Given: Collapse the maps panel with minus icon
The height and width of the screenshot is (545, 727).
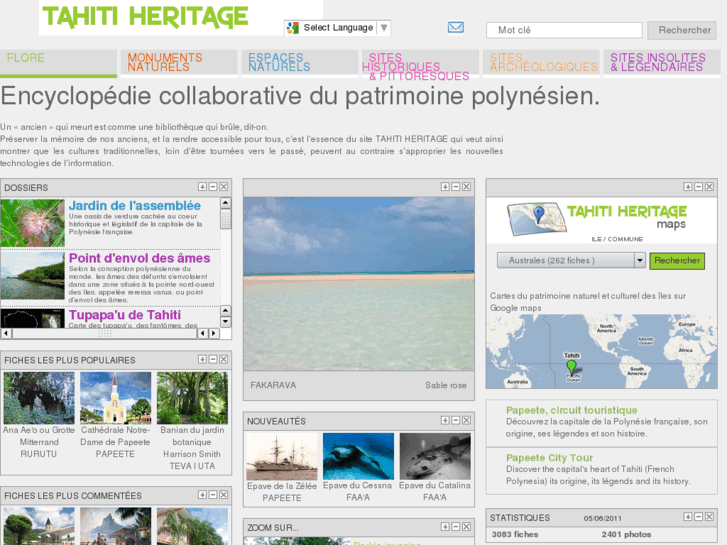Looking at the screenshot, I should click(x=698, y=186).
